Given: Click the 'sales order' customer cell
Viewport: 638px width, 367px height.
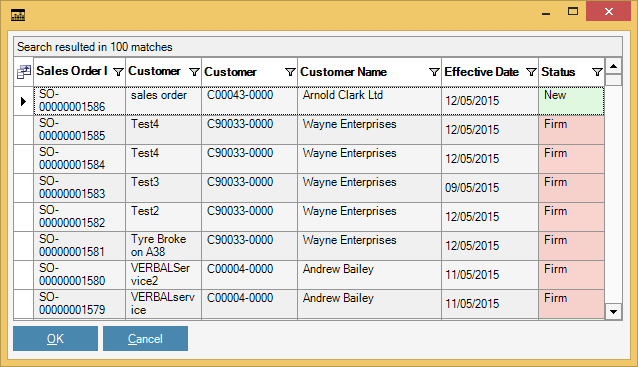Looking at the screenshot, I should 164,100.
